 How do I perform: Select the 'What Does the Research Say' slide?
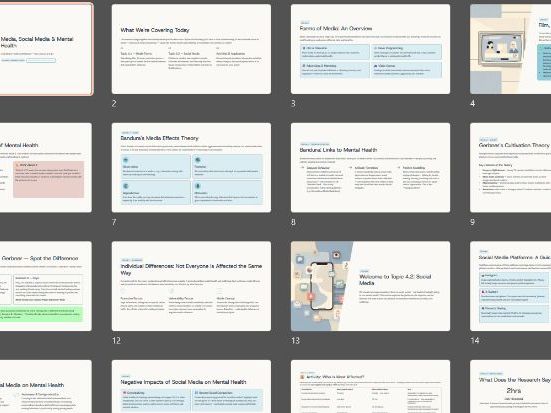coord(511,386)
